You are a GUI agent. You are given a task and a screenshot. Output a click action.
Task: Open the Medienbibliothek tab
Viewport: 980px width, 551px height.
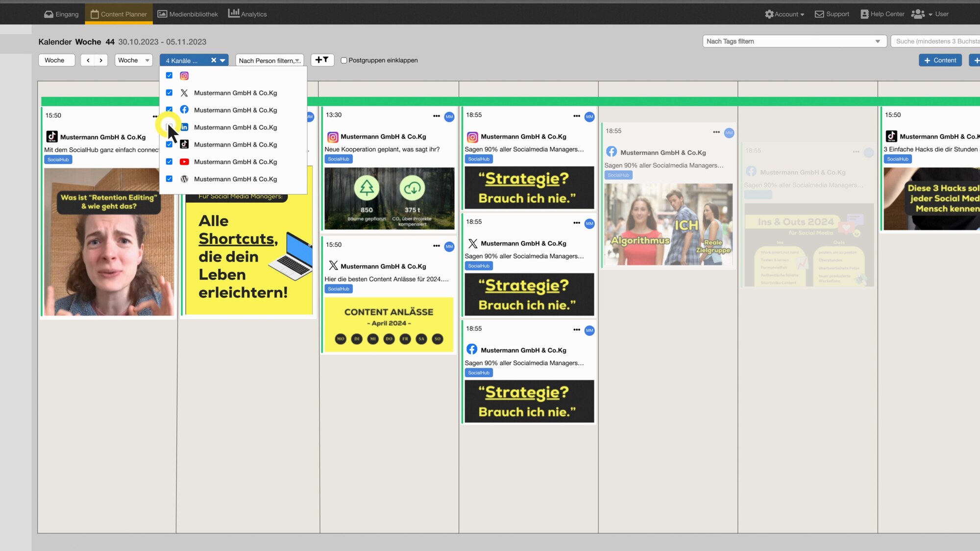(188, 14)
